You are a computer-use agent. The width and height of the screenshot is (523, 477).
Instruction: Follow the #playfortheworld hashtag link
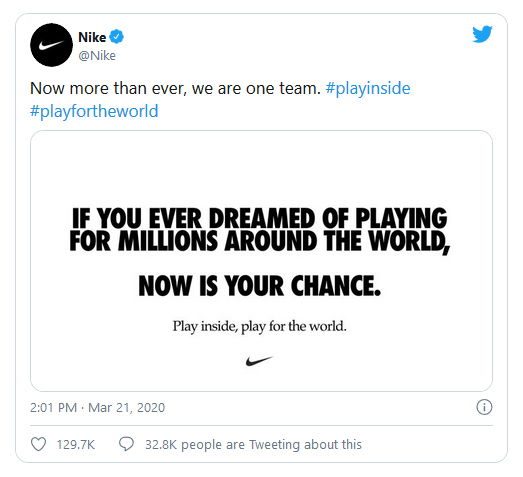coord(94,111)
